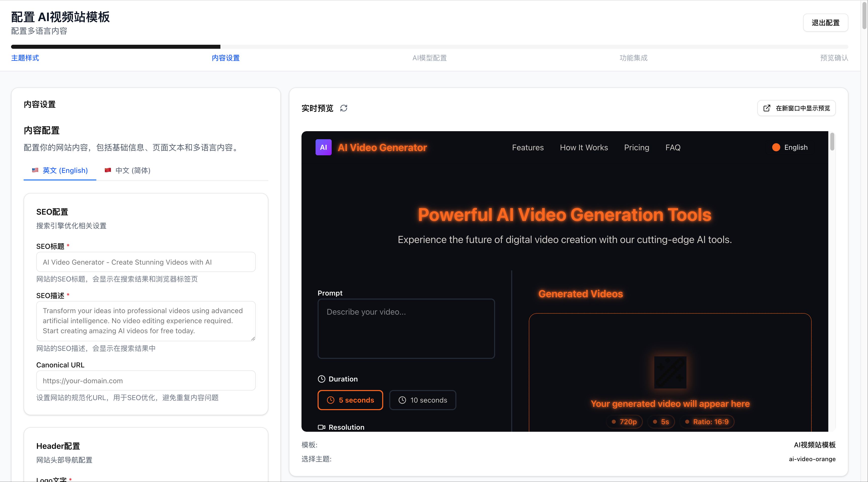Screen dimensions: 868x482
Task: Click the external-link icon in 在新窗口中显示预览
Action: pyautogui.click(x=767, y=108)
